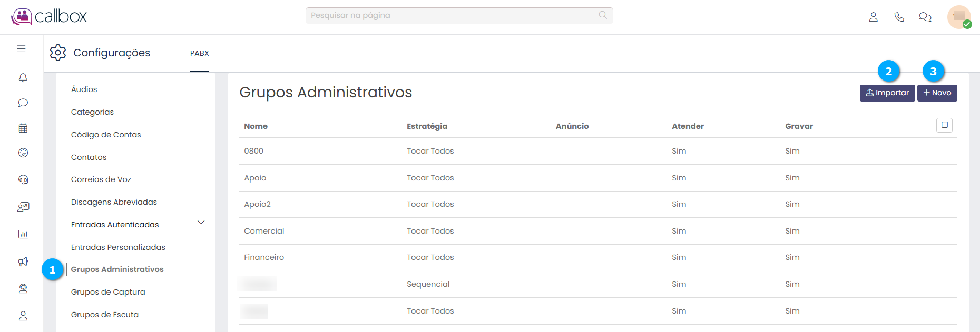Toggle the select-all checkbox in table header
Image resolution: width=980 pixels, height=332 pixels.
[944, 125]
